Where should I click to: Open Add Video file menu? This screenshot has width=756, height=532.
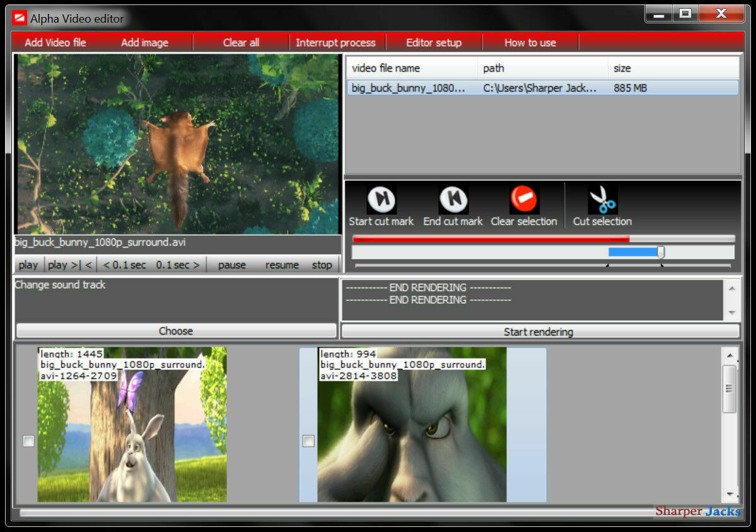(x=55, y=42)
